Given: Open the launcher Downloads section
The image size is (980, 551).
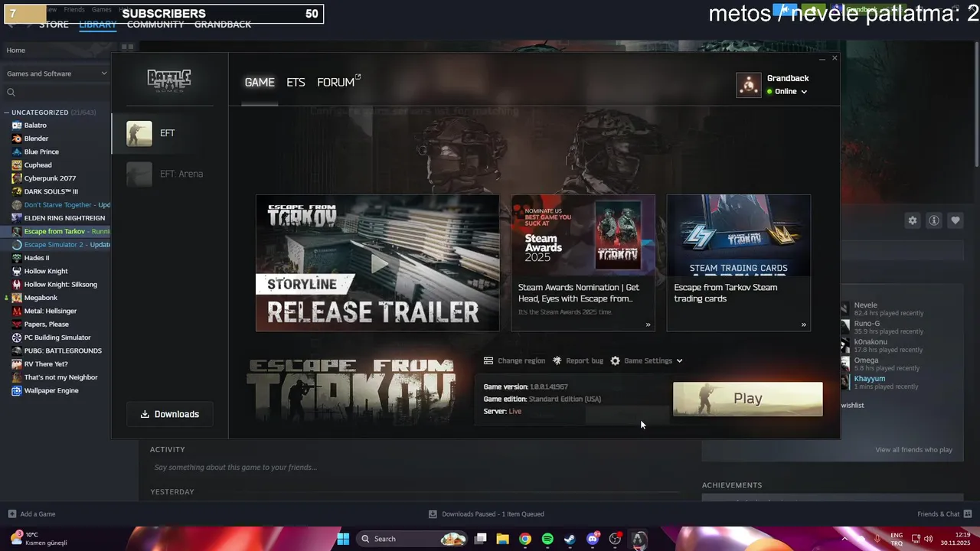Looking at the screenshot, I should point(170,414).
